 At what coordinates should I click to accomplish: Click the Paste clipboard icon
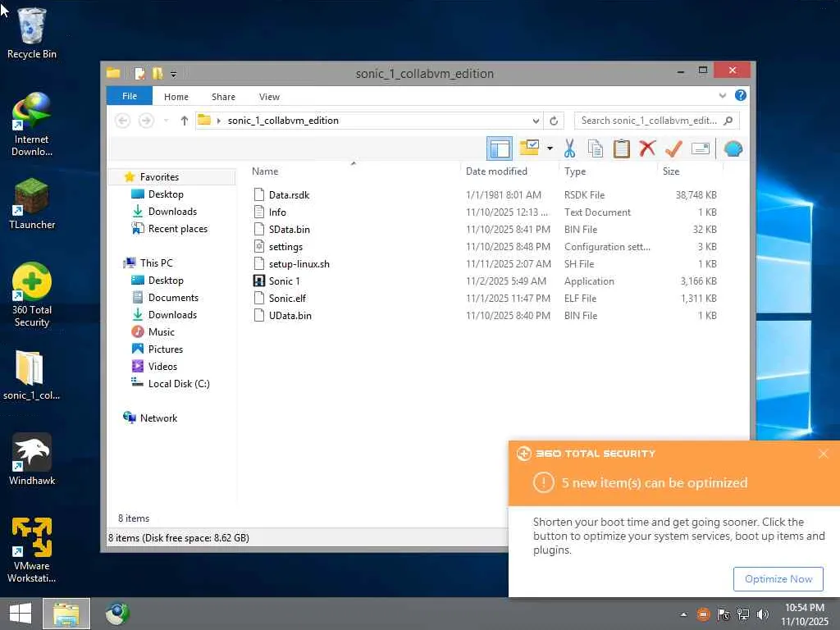(622, 148)
